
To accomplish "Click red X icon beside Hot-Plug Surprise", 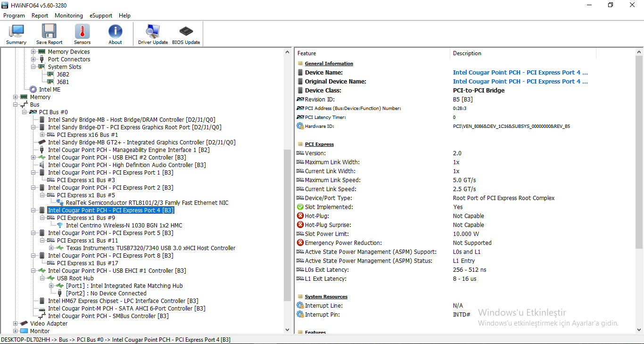I will [300, 225].
